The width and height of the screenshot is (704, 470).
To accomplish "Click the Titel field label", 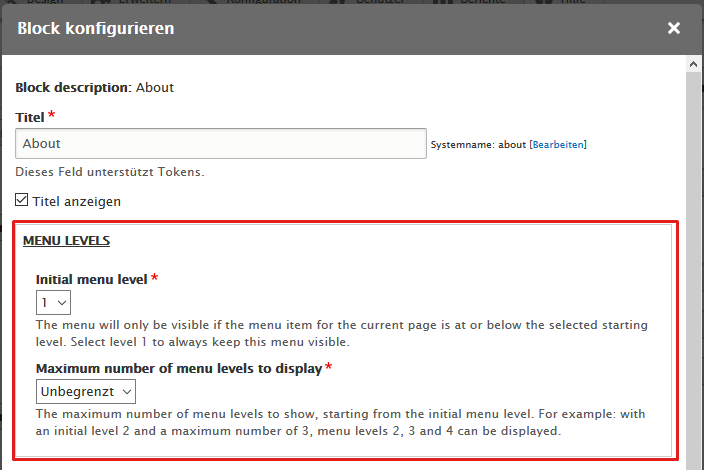I will point(30,117).
